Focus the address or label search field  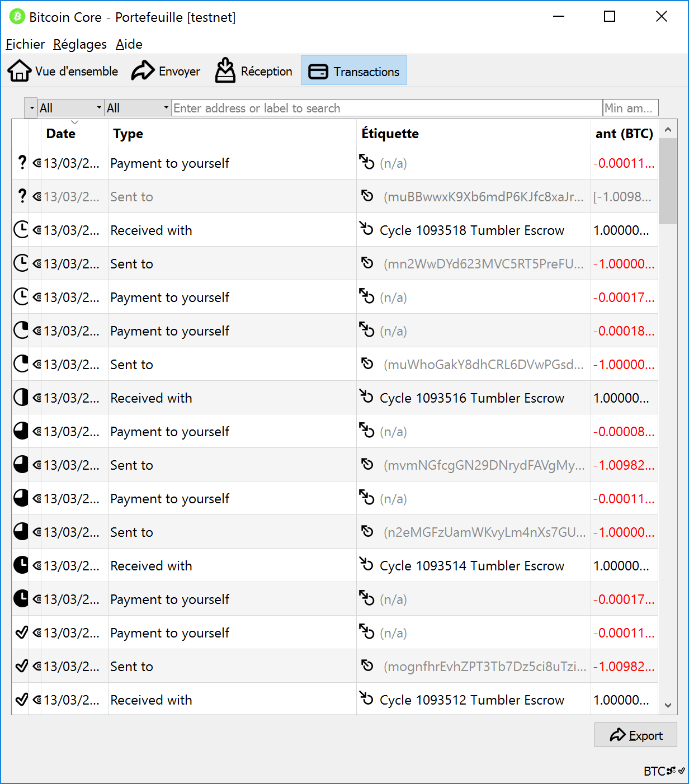(x=387, y=108)
